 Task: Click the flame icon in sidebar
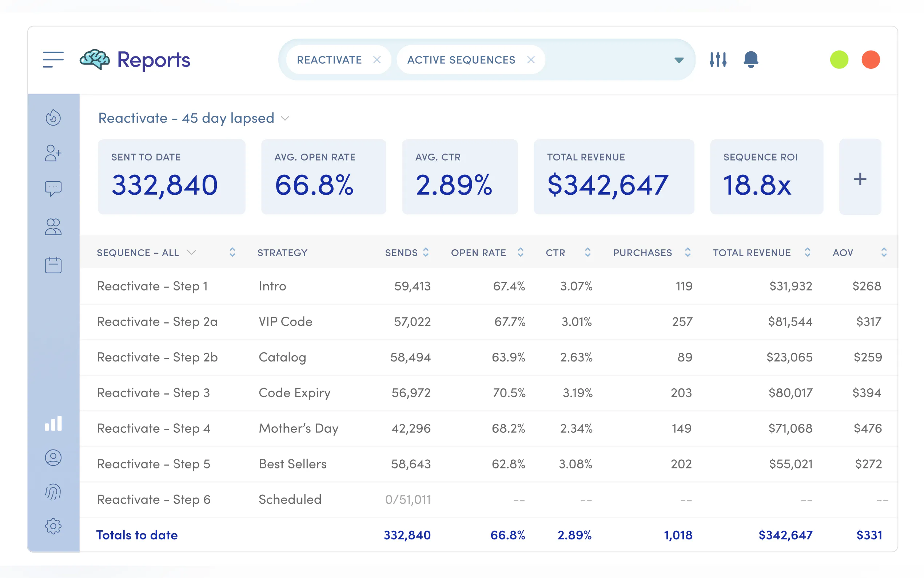tap(53, 117)
